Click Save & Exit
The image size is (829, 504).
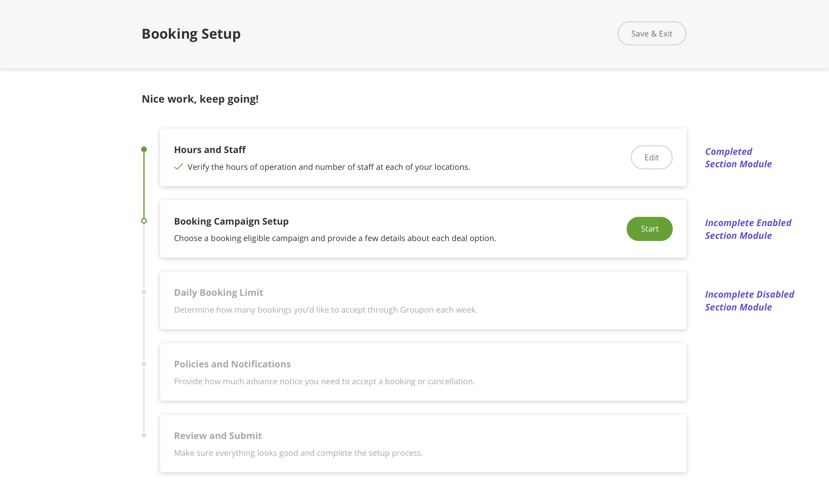coord(652,33)
